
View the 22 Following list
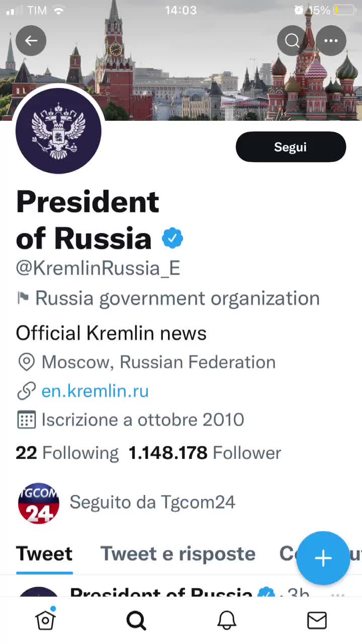[x=67, y=453]
